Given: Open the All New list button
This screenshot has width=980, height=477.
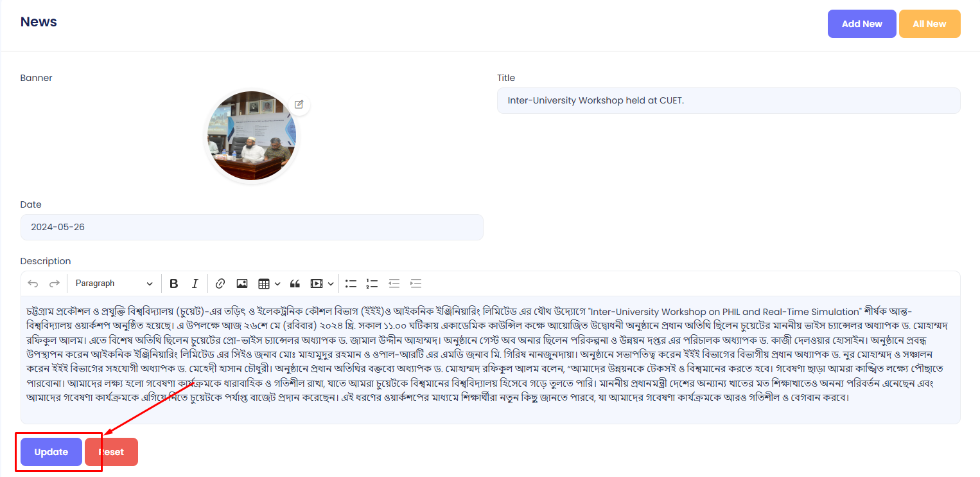Looking at the screenshot, I should pyautogui.click(x=929, y=24).
